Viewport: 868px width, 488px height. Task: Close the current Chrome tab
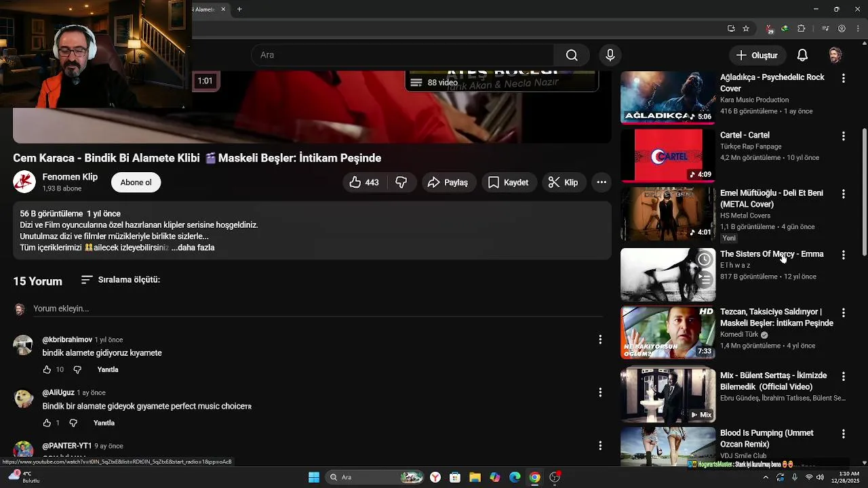click(x=223, y=9)
